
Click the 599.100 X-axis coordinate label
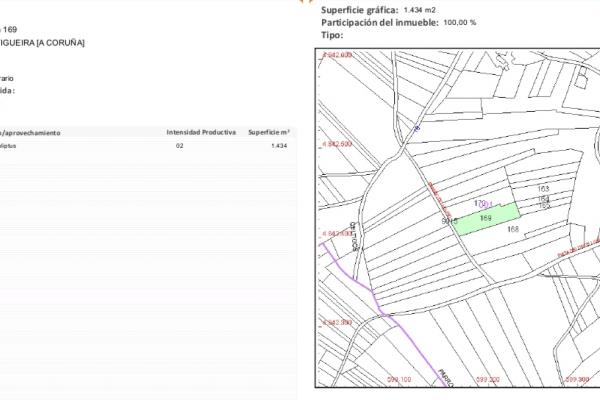[x=400, y=380]
